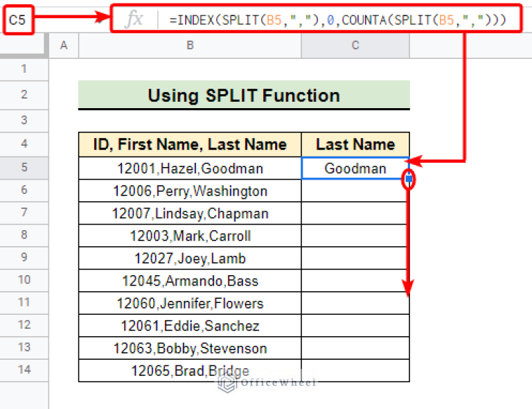The image size is (532, 409).
Task: Click the blue fill handle on C5
Action: pos(409,180)
